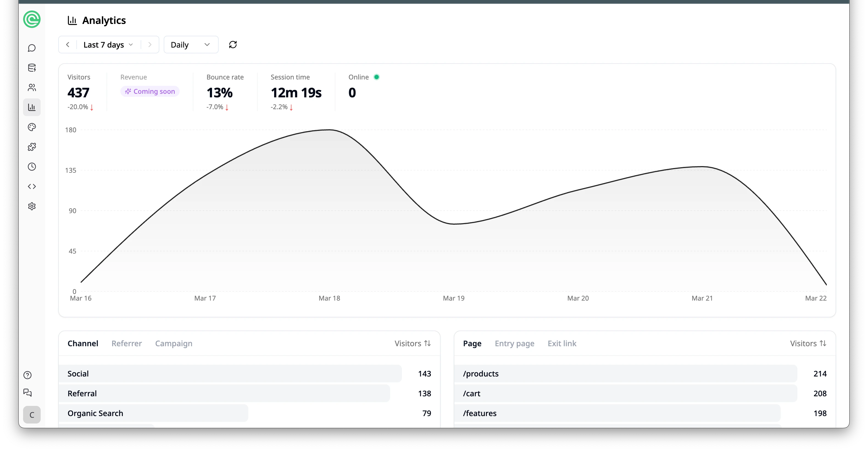
Task: Open the Help question-mark icon
Action: pos(27,375)
